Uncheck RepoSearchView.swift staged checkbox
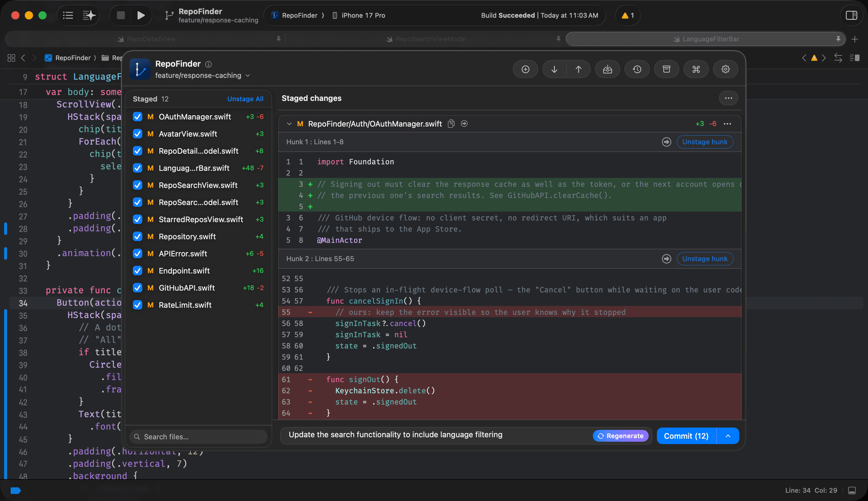 click(x=137, y=185)
